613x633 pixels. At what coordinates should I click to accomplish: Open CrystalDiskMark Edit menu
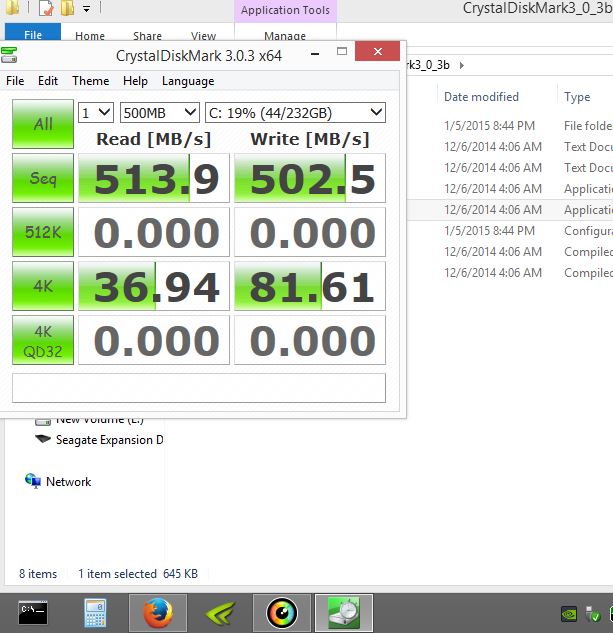click(48, 81)
